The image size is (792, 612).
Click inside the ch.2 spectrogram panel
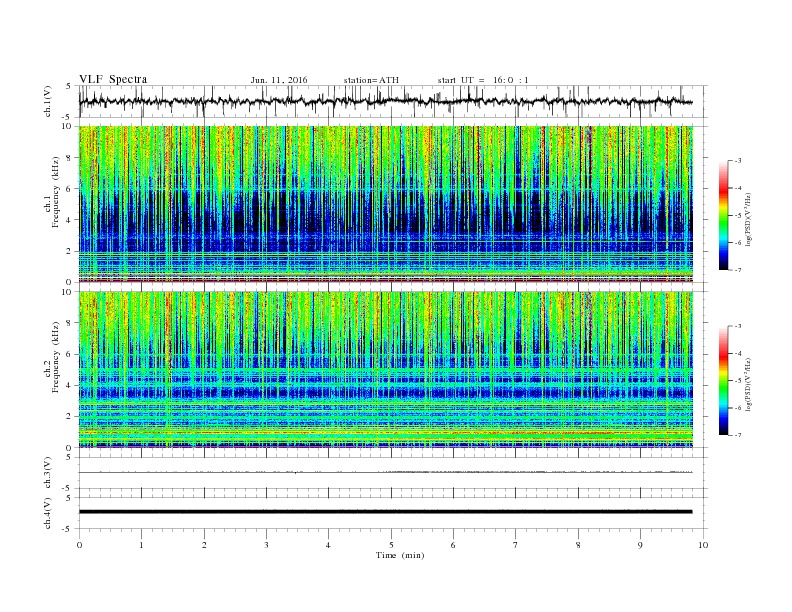point(386,369)
